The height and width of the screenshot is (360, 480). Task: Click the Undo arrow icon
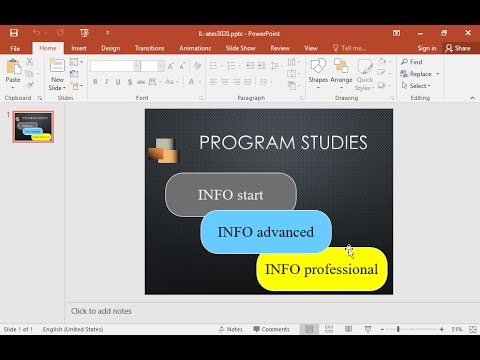click(x=36, y=33)
